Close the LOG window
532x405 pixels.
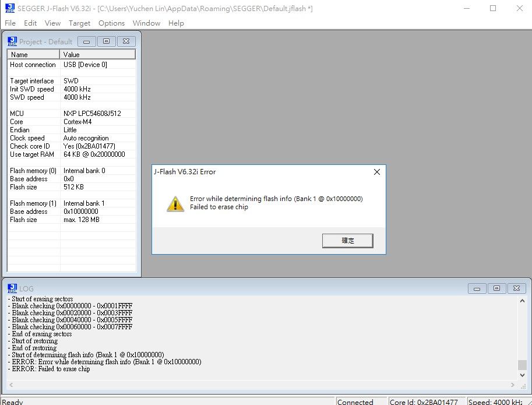pos(516,288)
